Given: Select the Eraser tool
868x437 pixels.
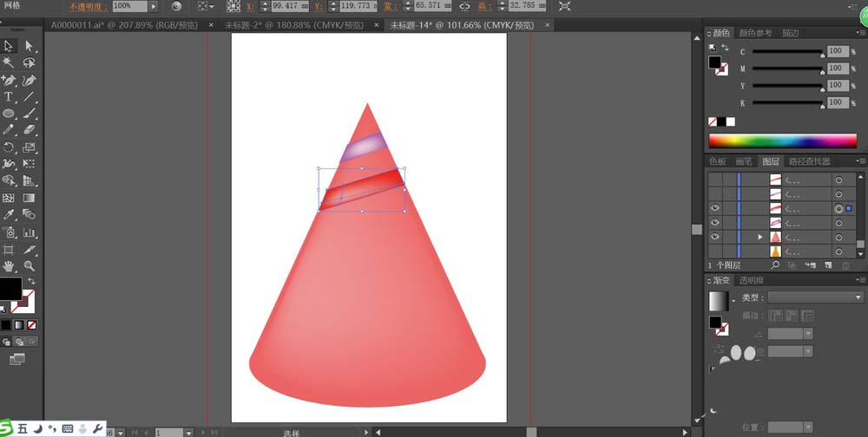Looking at the screenshot, I should point(29,130).
